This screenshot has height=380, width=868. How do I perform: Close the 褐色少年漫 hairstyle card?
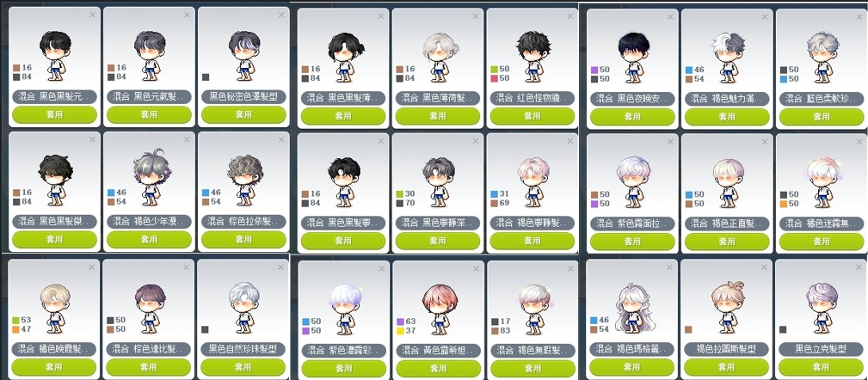click(187, 140)
